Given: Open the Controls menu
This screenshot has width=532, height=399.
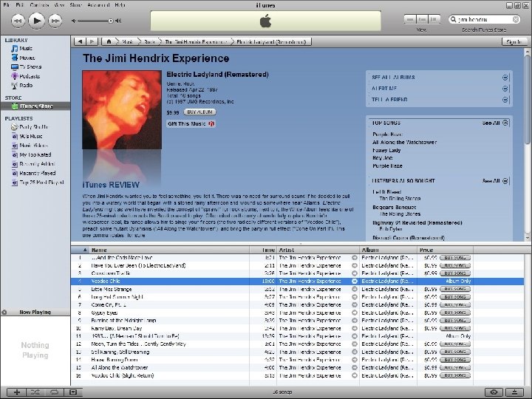Looking at the screenshot, I should 39,5.
